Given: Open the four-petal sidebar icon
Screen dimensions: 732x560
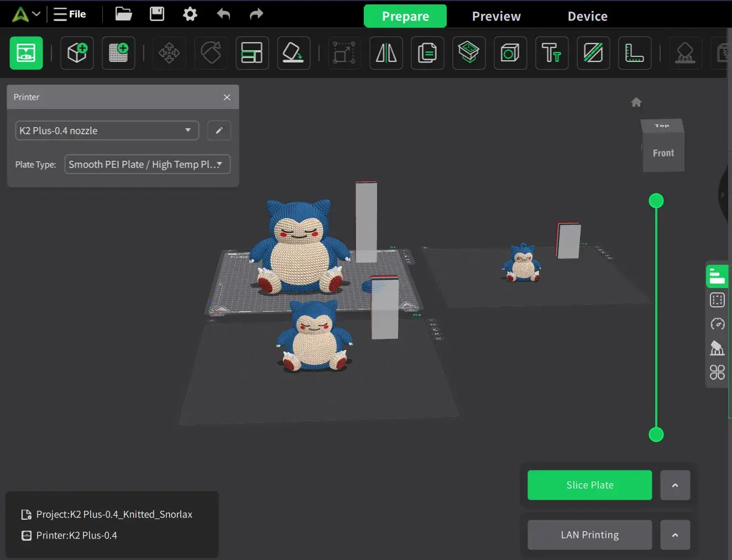Looking at the screenshot, I should (717, 373).
